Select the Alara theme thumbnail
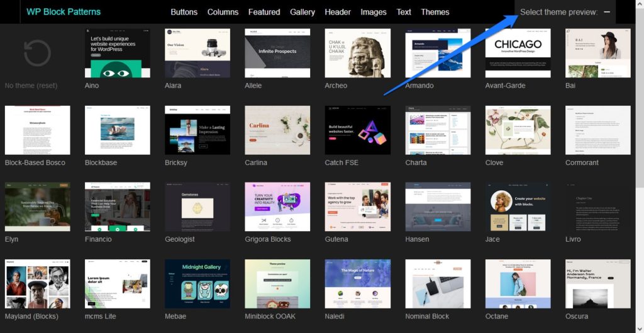Viewport: 644px width, 333px height. pyautogui.click(x=197, y=53)
